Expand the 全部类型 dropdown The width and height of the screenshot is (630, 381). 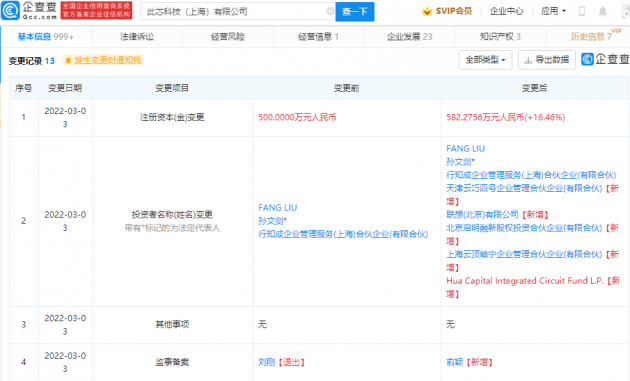(x=485, y=60)
